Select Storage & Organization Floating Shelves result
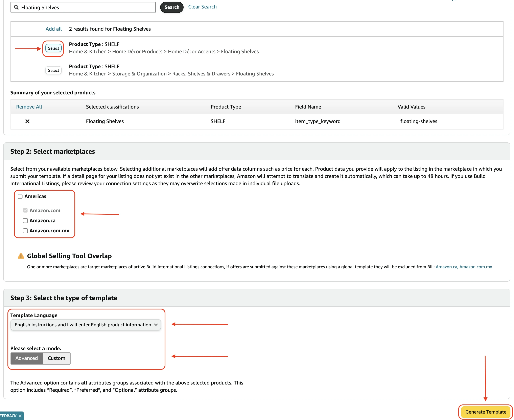514x420 pixels. click(x=53, y=70)
